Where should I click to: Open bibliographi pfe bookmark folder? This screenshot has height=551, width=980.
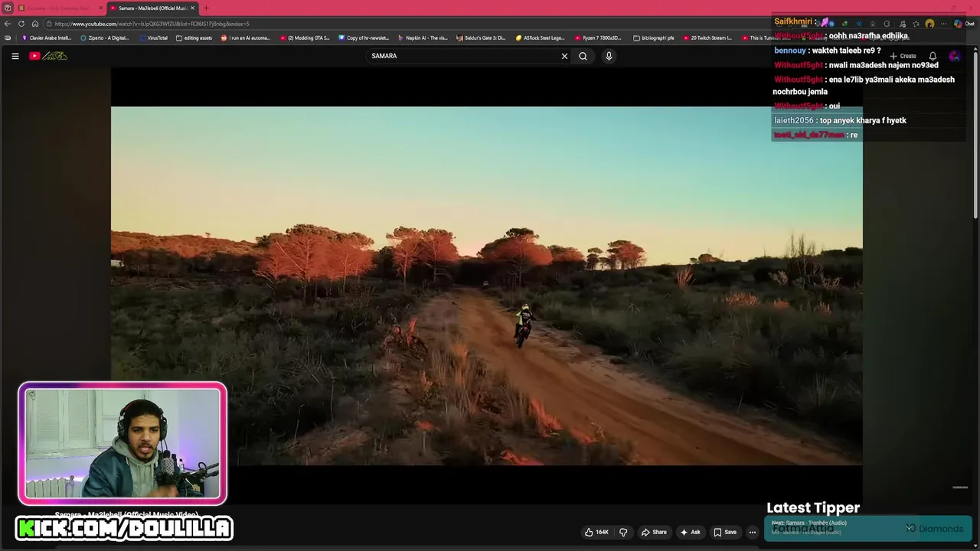tap(654, 37)
